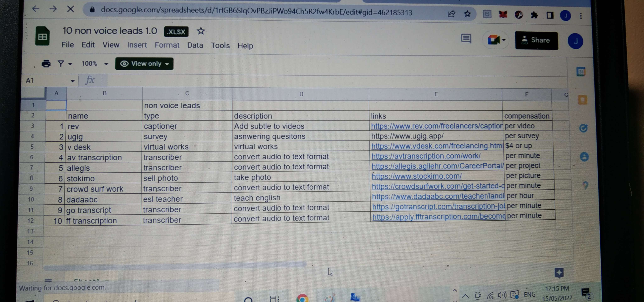Click the lock icon beside the URL
This screenshot has height=302, width=644.
pyautogui.click(x=92, y=9)
